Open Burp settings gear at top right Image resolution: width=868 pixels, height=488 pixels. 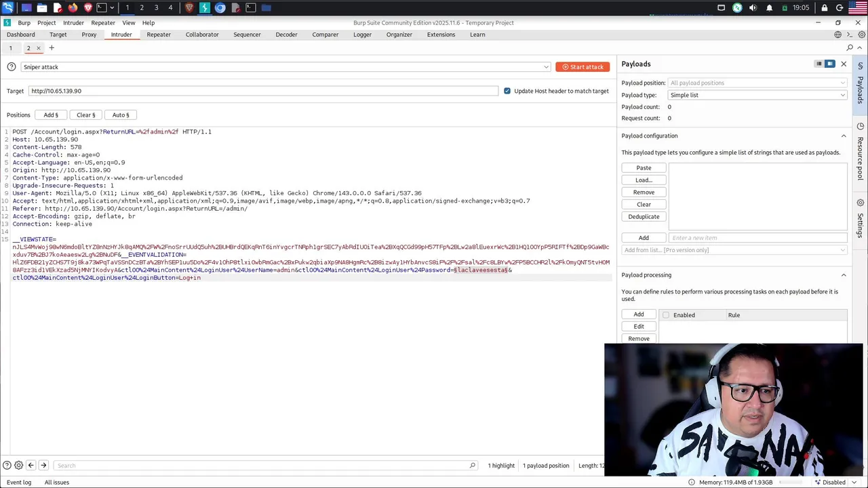click(x=861, y=35)
